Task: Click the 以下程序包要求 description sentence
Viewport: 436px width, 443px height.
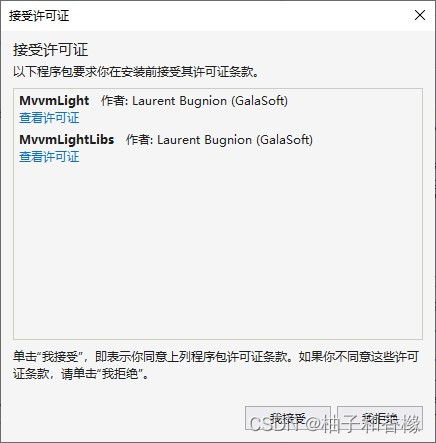Action: click(x=136, y=72)
